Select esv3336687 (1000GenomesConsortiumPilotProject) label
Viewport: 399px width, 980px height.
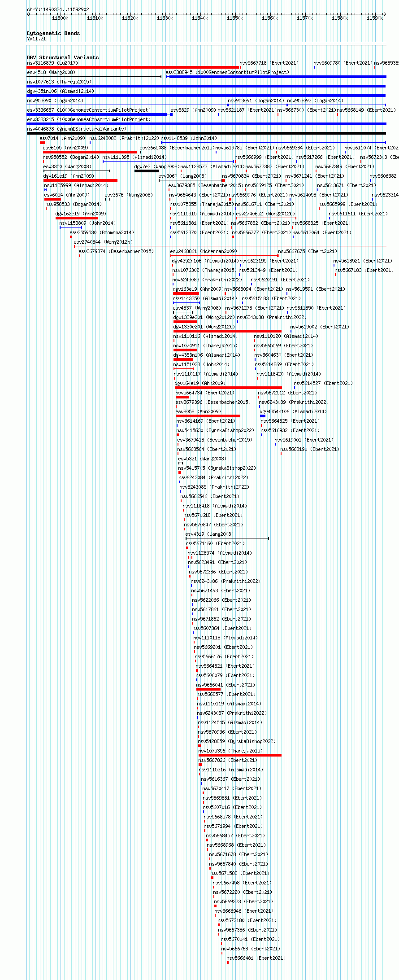(89, 110)
